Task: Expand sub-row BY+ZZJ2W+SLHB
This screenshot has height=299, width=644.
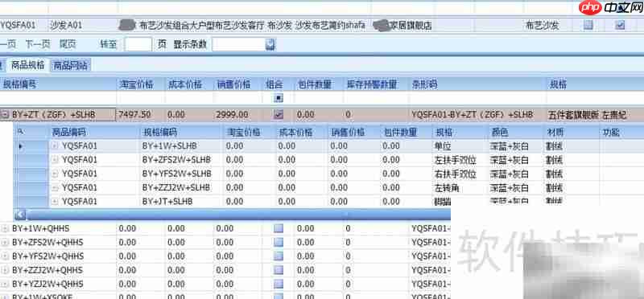Action: click(56, 188)
